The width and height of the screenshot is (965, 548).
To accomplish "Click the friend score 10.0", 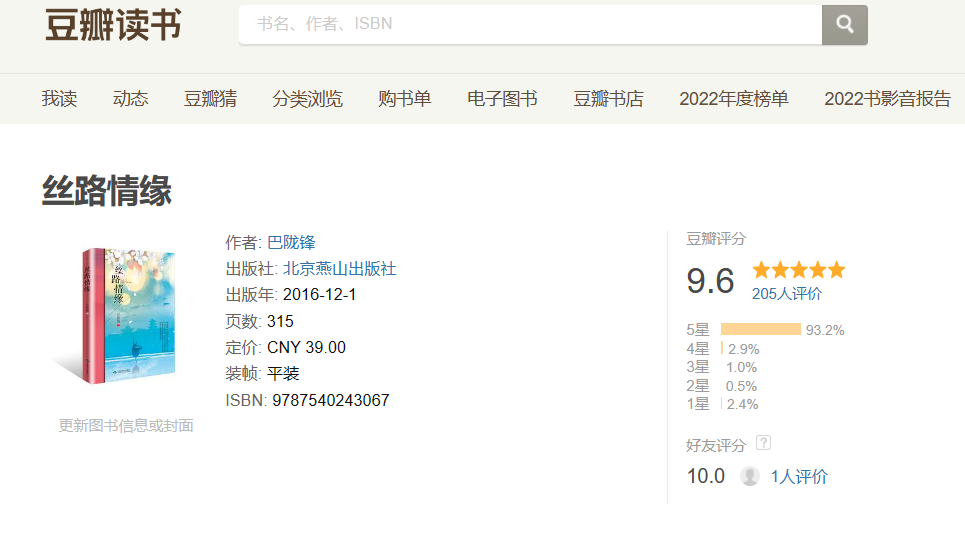I will coord(705,476).
